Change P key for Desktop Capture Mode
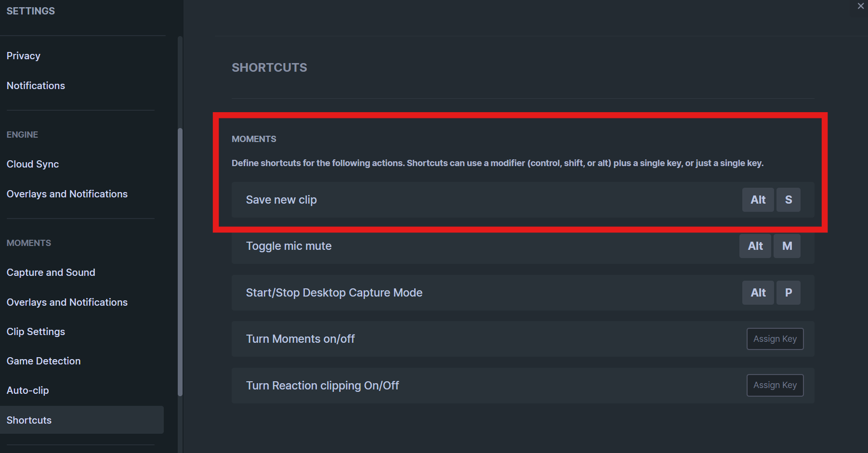Viewport: 868px width, 453px height. pyautogui.click(x=788, y=293)
